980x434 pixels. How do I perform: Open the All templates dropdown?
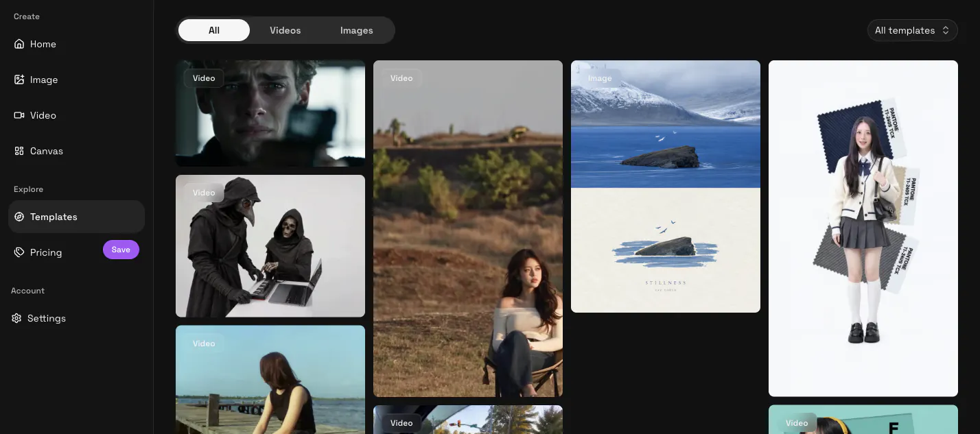pyautogui.click(x=913, y=30)
